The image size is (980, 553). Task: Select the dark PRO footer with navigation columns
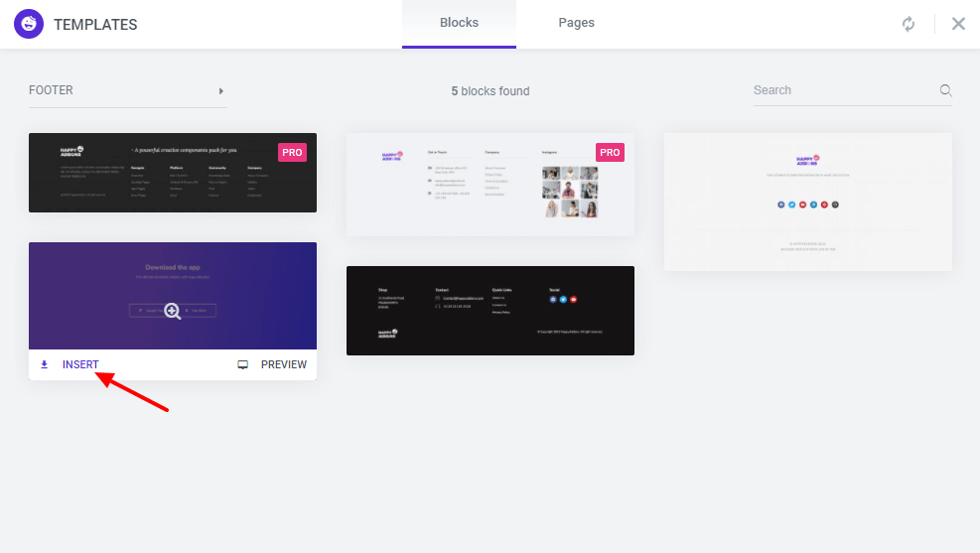coord(173,173)
